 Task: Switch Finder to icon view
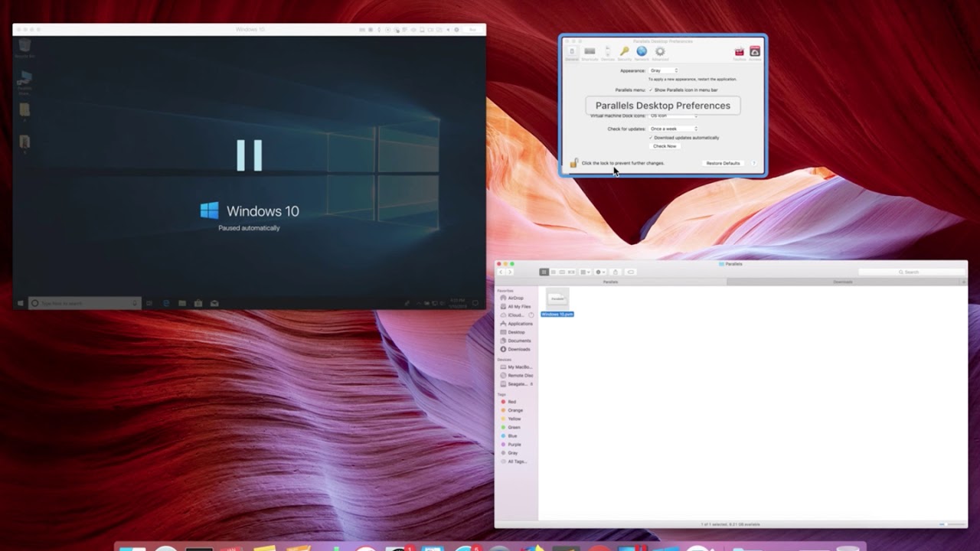pos(544,272)
